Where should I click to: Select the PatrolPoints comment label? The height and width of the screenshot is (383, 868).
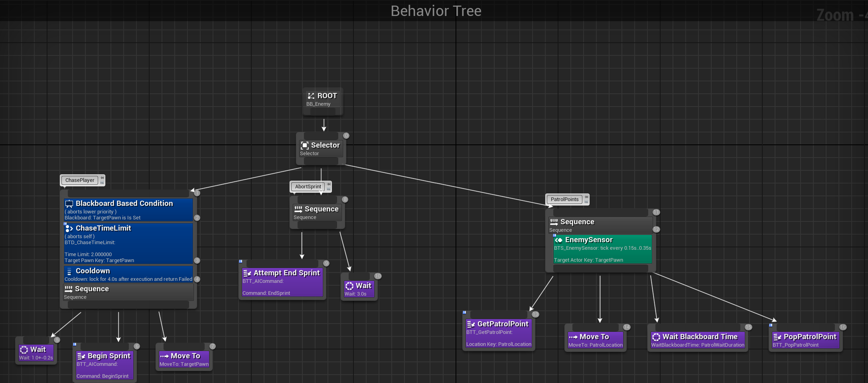tap(564, 199)
